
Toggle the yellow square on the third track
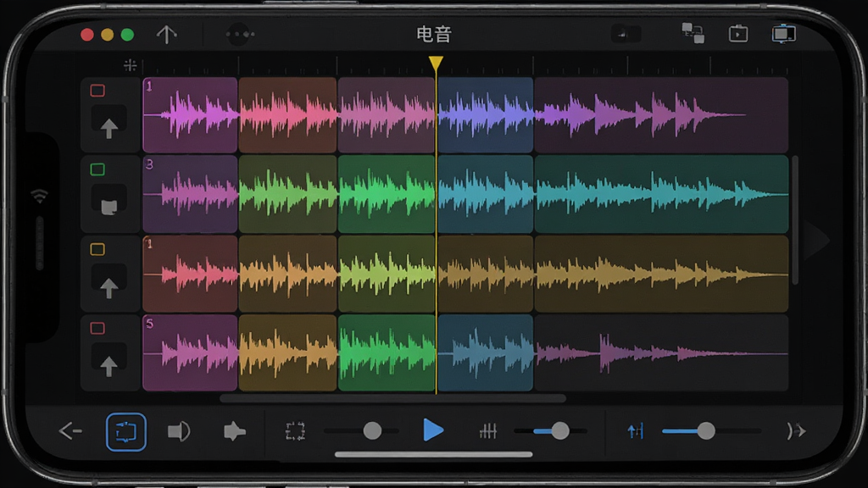[97, 249]
